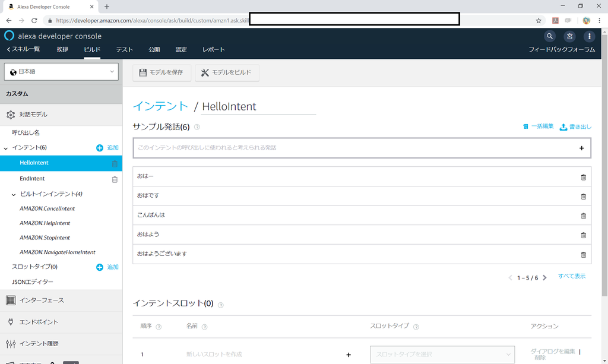608x364 pixels.
Task: Open インテント履歴 in the sidebar
Action: point(39,344)
